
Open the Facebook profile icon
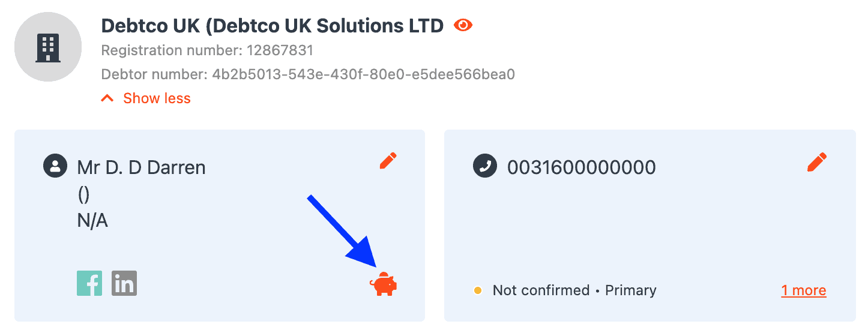(x=89, y=283)
